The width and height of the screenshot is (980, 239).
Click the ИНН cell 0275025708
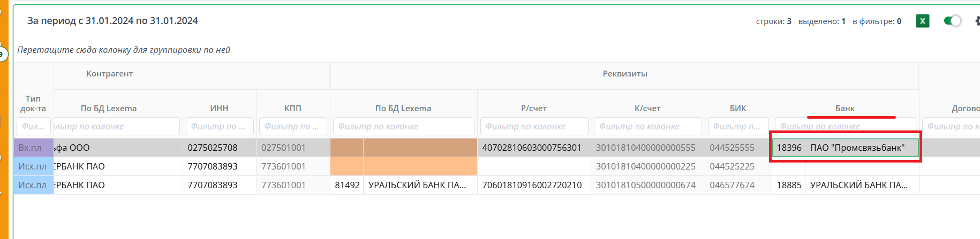[213, 148]
